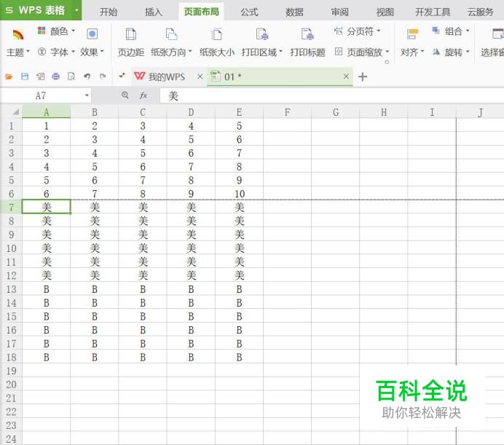Screen dimensions: 504x445
Task: Expand the 分页符 dropdown arrow
Action: [378, 31]
